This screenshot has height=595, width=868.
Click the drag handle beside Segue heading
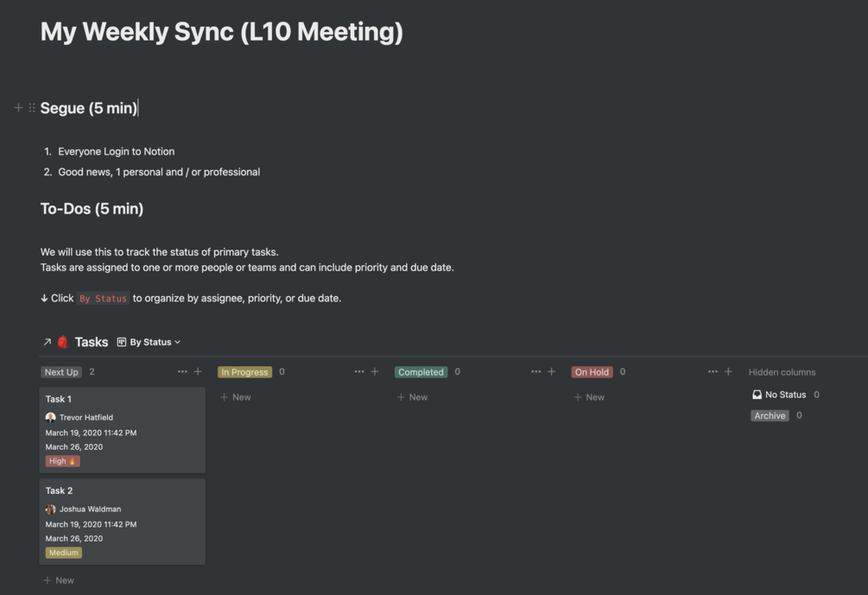coord(32,108)
